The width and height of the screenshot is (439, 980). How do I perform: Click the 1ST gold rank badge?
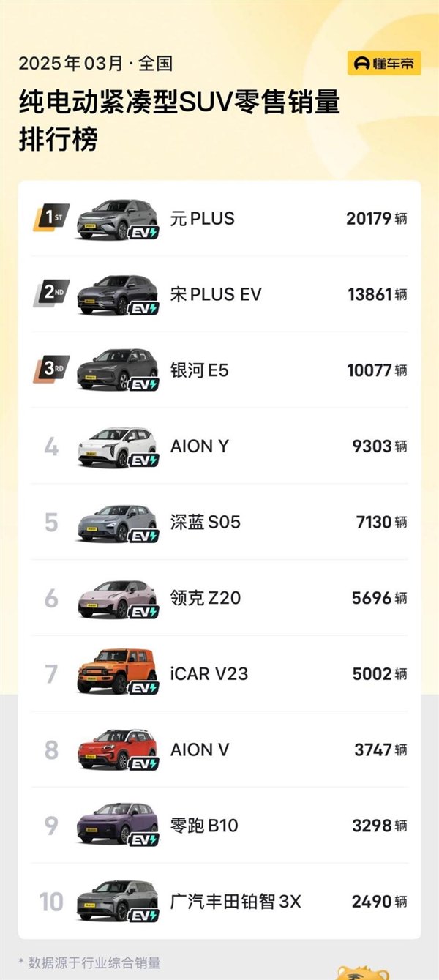pyautogui.click(x=51, y=217)
